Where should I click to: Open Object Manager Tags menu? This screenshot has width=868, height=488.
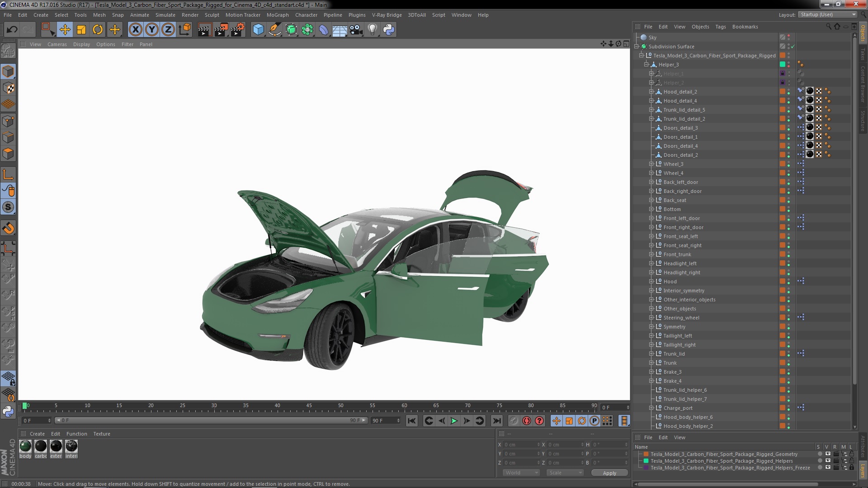[721, 27]
